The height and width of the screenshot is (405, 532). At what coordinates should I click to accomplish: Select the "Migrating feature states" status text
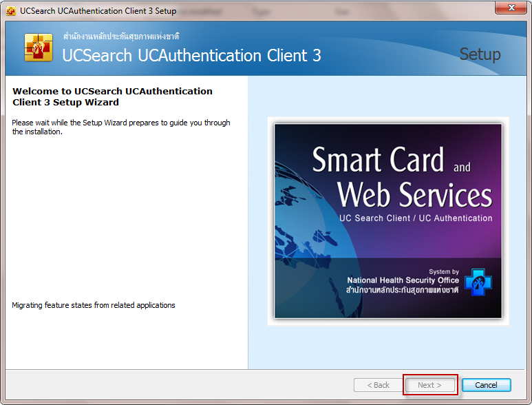pyautogui.click(x=94, y=305)
